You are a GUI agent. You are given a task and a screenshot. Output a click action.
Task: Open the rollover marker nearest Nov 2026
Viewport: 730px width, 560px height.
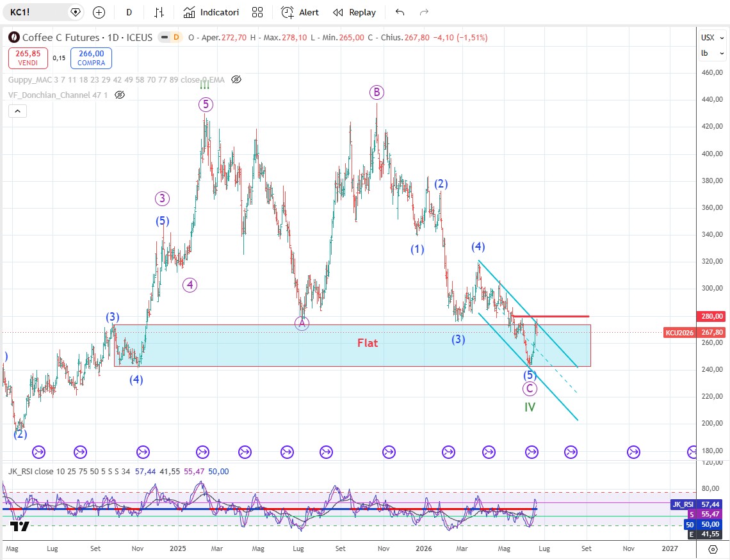pos(633,452)
